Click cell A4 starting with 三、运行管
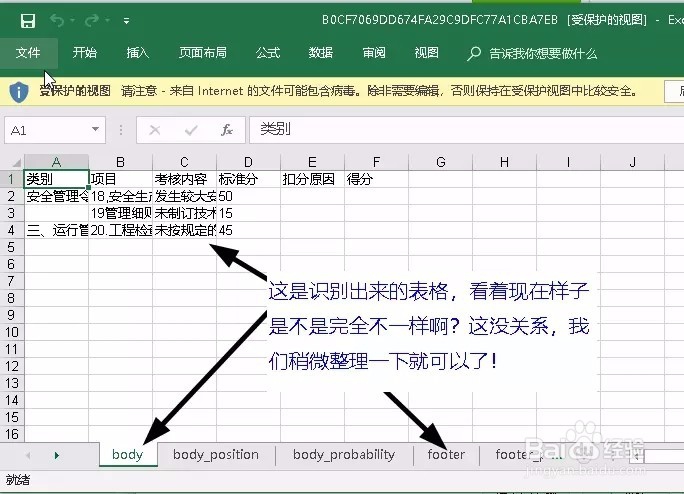The width and height of the screenshot is (684, 494). pos(57,230)
